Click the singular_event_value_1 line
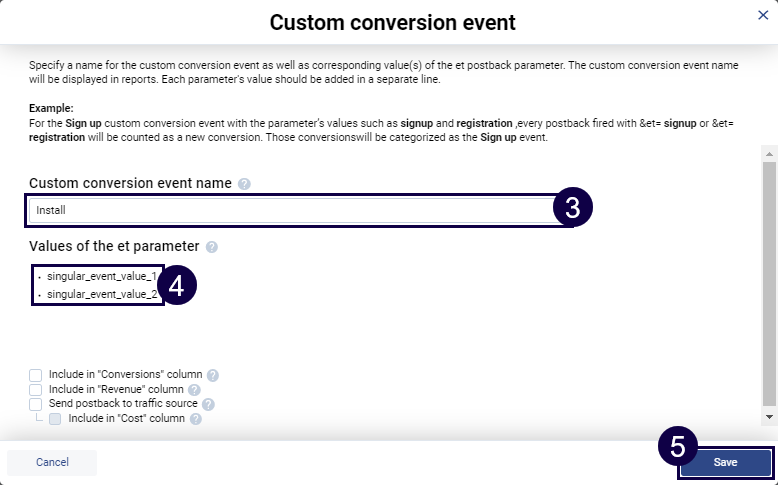This screenshot has height=485, width=778. click(x=102, y=275)
